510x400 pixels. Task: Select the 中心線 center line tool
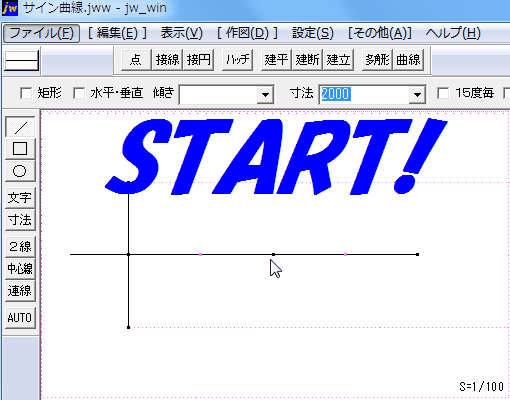tap(20, 269)
